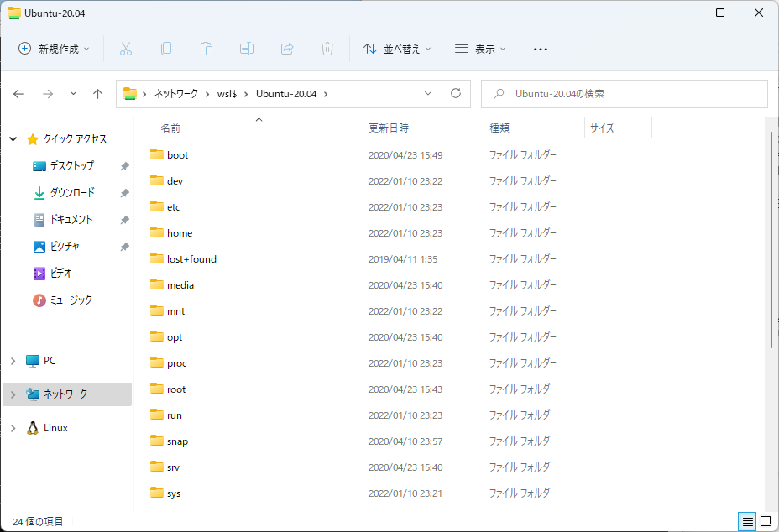Switch to large icons view in status bar
Viewport: 779px width, 532px height.
click(x=766, y=522)
